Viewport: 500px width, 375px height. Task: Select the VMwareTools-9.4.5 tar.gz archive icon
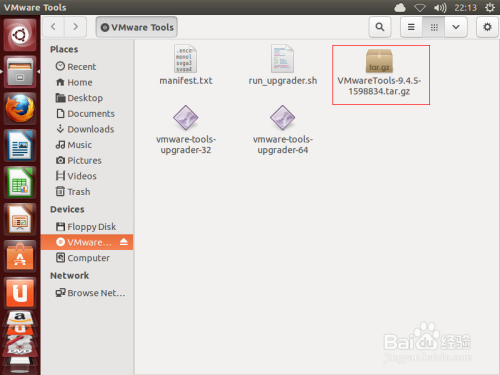coord(379,61)
